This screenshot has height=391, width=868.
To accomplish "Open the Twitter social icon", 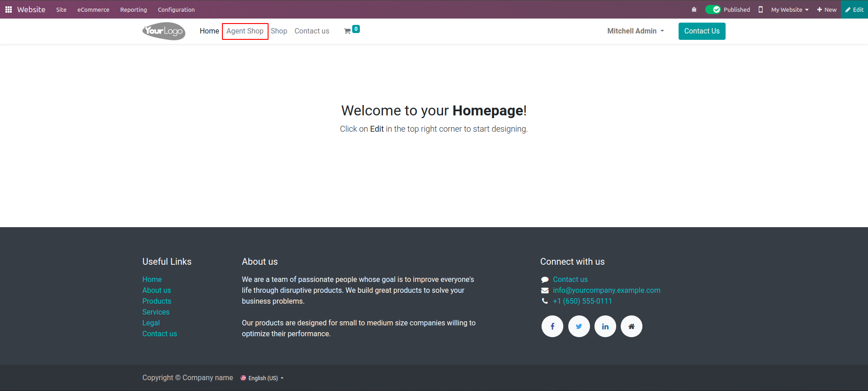I will tap(579, 326).
